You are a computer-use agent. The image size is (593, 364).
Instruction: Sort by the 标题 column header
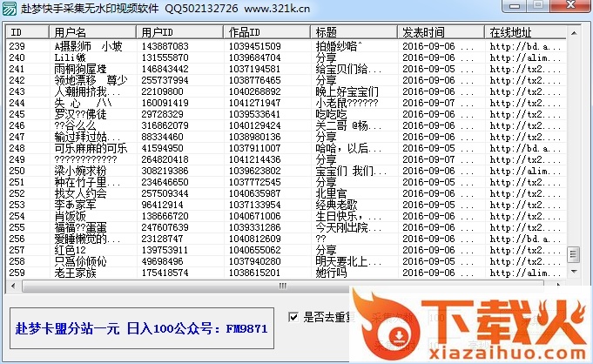(354, 32)
